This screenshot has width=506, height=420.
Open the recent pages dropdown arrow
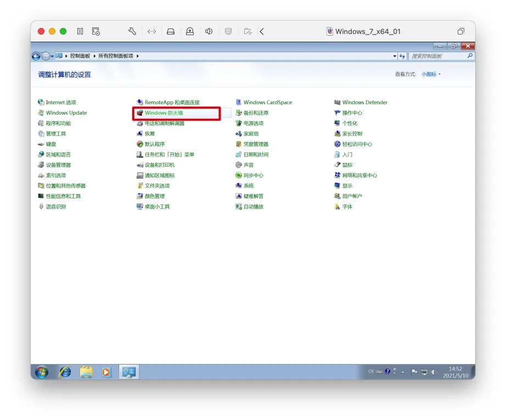pos(52,56)
